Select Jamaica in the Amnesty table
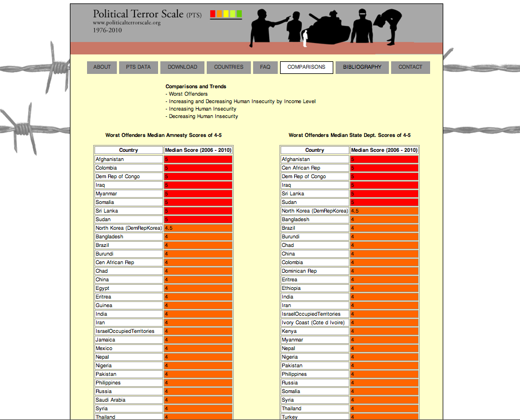Screen dimensions: 520x420 pos(129,340)
